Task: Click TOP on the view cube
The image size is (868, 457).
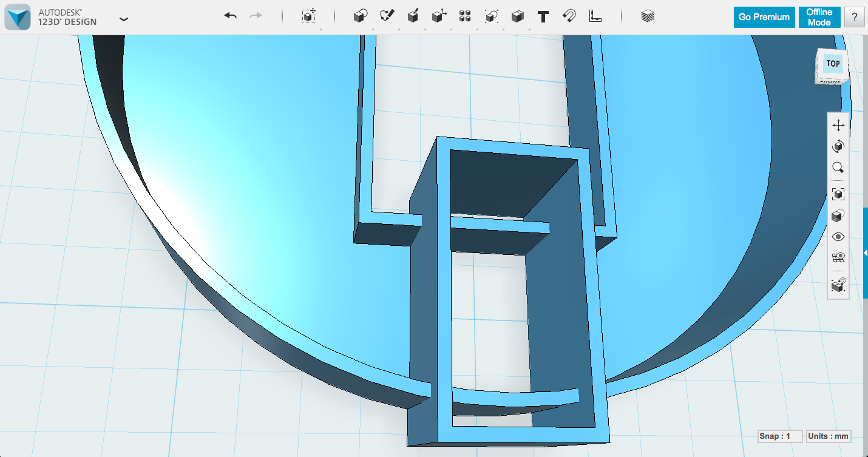Action: point(832,63)
